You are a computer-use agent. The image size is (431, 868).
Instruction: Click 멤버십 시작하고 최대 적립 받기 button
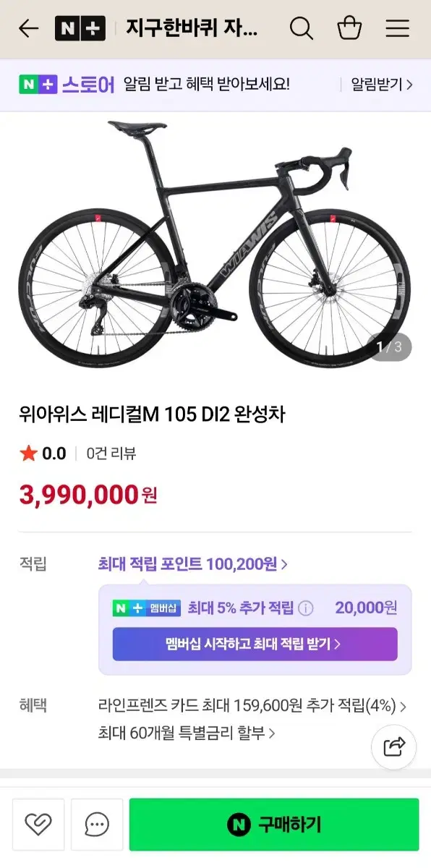255,644
